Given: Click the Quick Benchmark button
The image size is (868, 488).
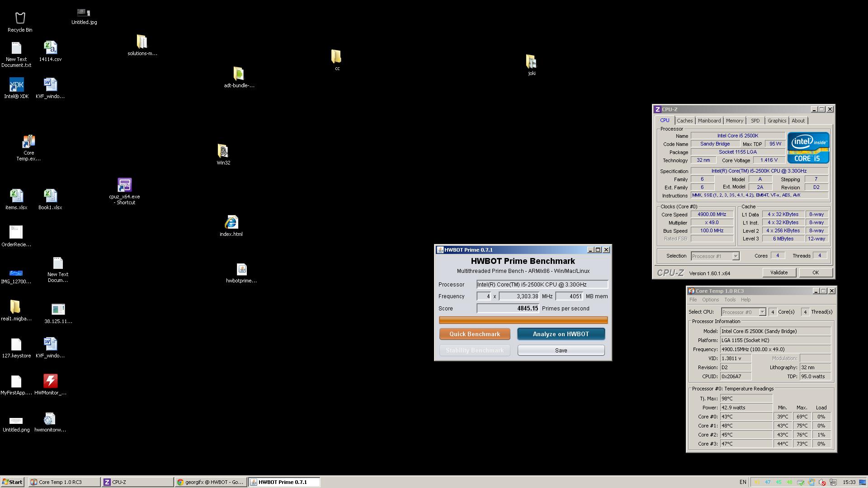Looking at the screenshot, I should (475, 334).
